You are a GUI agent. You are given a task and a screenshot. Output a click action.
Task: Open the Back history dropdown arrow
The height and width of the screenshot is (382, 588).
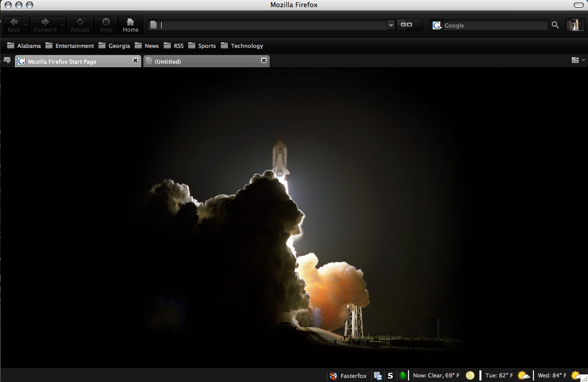25,25
